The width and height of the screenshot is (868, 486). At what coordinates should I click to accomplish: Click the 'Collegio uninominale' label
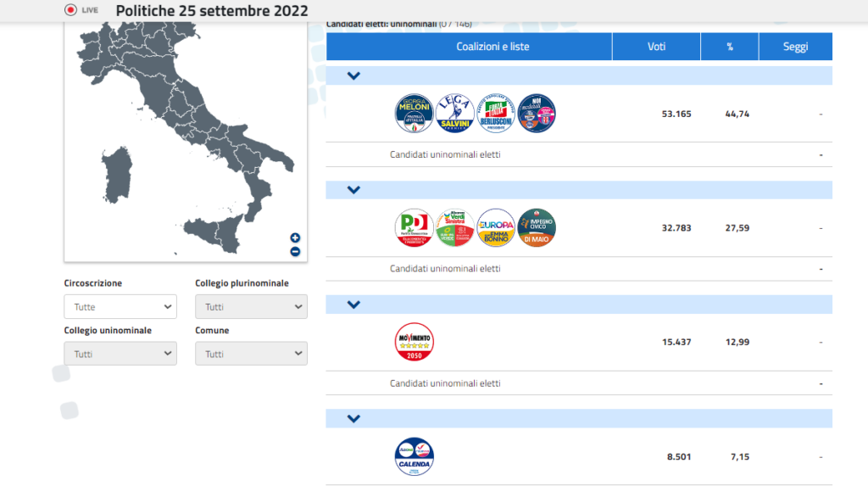tap(108, 330)
